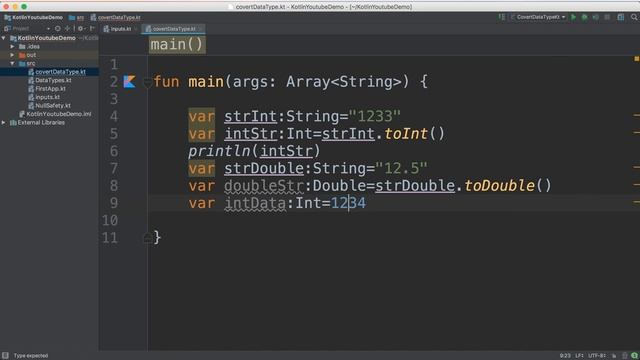Screen dimensions: 640x360
Task: Expand External Libraries arrow
Action: [4, 122]
